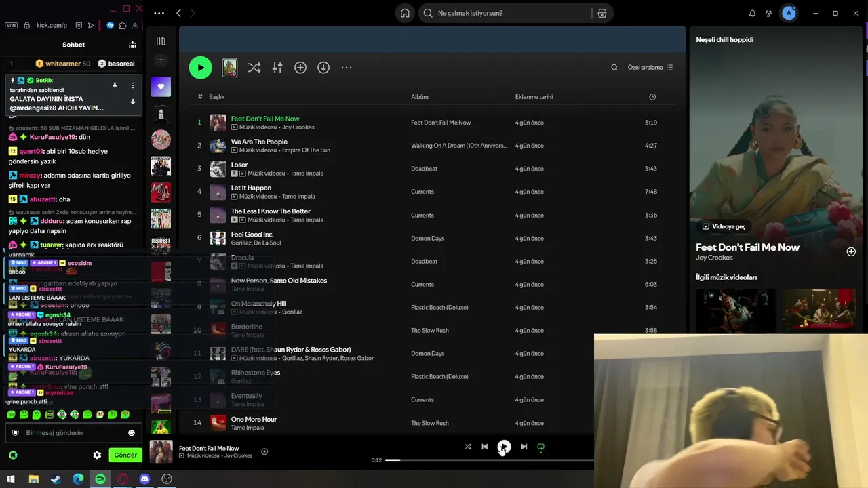Toggle the VPN badge in the browser
Image resolution: width=868 pixels, height=488 pixels.
11,26
